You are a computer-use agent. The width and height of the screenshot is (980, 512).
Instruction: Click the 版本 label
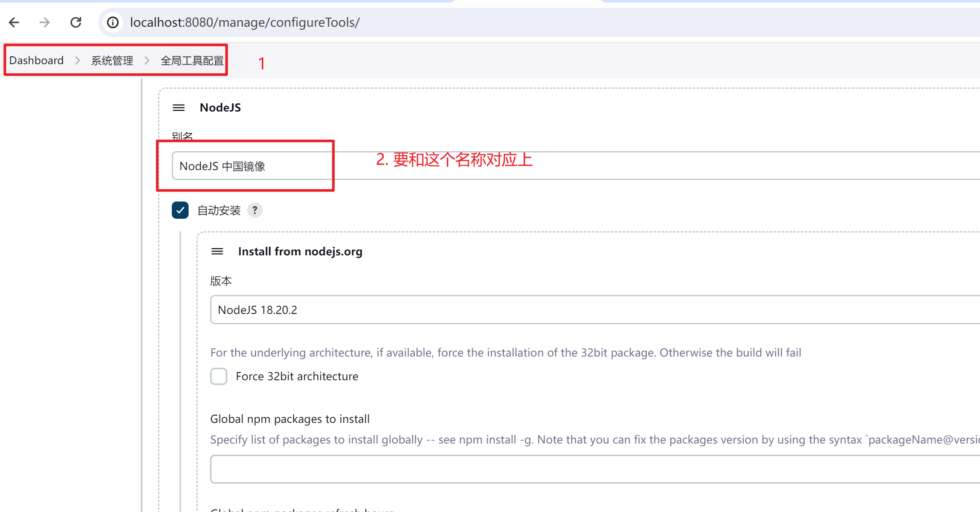(x=221, y=281)
